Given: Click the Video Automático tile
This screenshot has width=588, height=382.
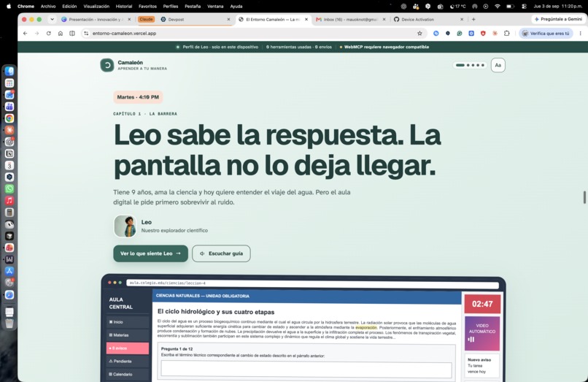Looking at the screenshot, I should (482, 334).
